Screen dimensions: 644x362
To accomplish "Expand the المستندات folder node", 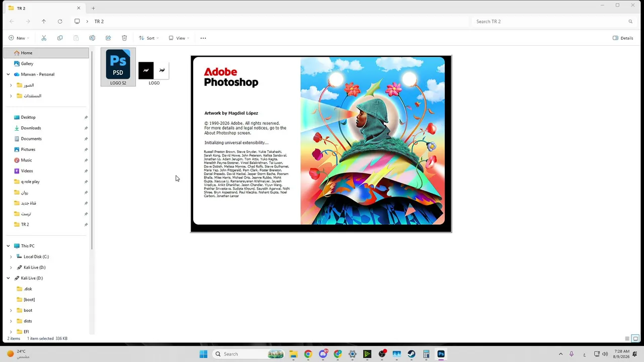I will (11, 96).
